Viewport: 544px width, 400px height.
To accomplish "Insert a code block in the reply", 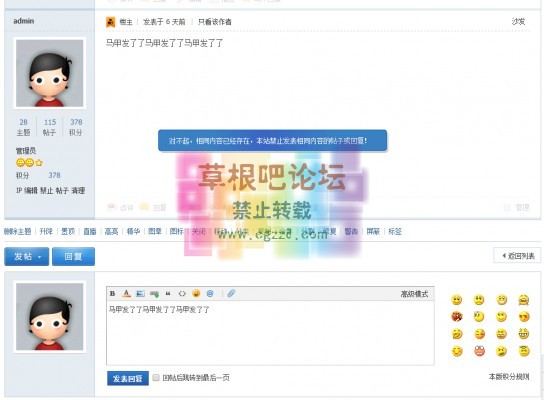I will (182, 293).
